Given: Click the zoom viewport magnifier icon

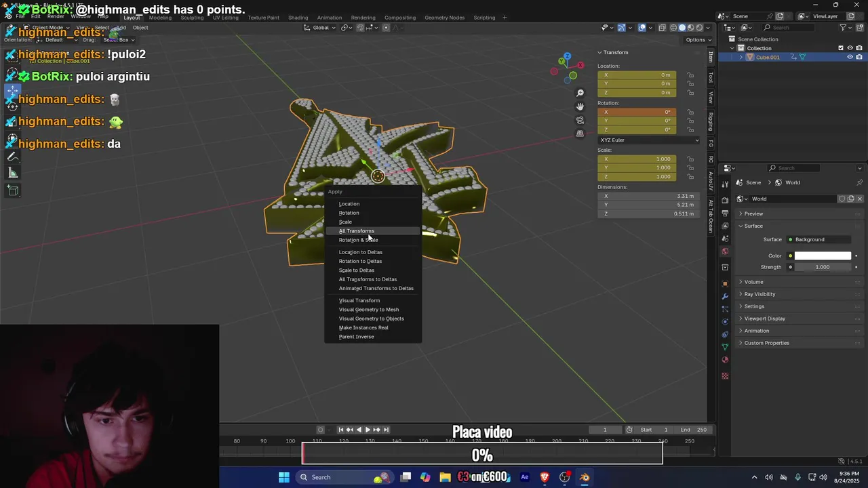Looking at the screenshot, I should (580, 93).
